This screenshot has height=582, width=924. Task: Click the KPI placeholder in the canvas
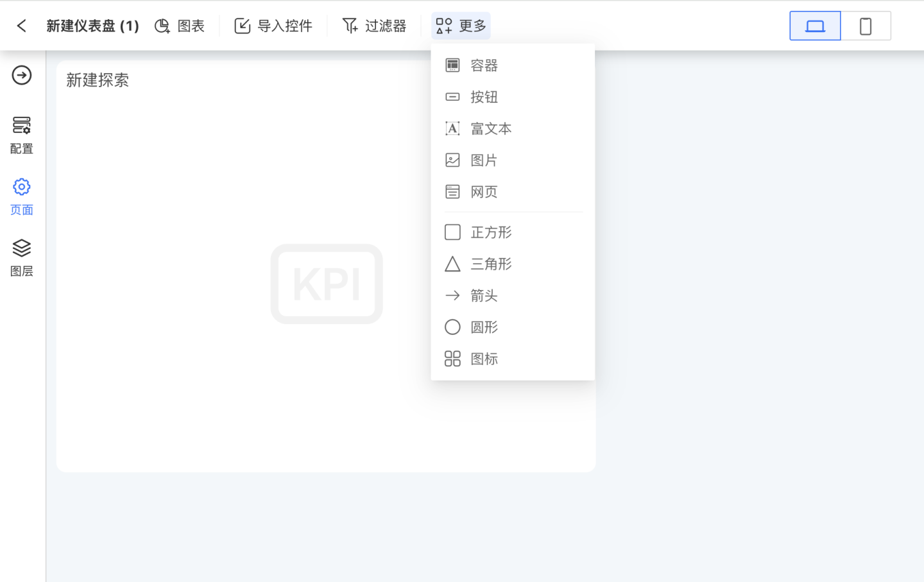point(327,284)
